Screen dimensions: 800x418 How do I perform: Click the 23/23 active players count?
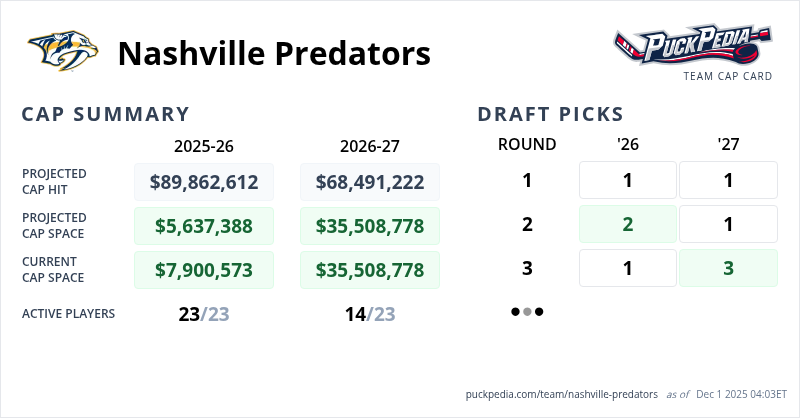pos(204,314)
